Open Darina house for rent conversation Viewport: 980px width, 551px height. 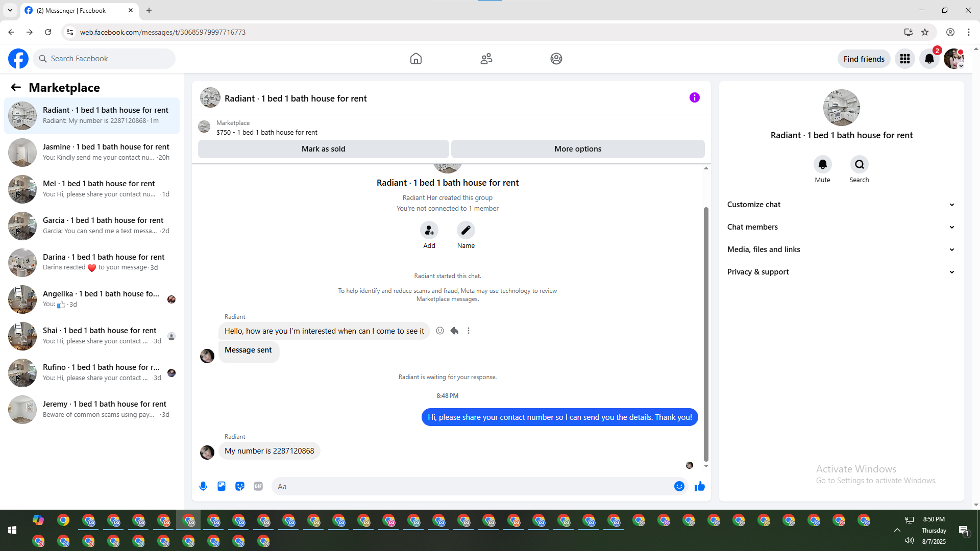coord(92,263)
